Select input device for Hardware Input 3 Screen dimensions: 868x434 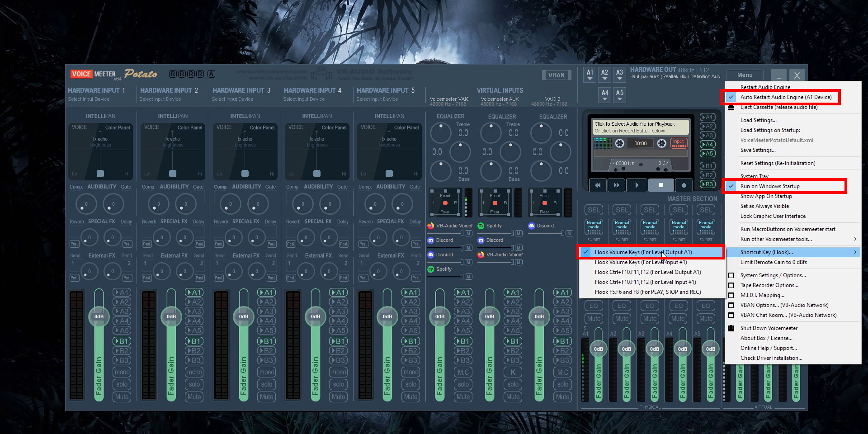pos(232,99)
